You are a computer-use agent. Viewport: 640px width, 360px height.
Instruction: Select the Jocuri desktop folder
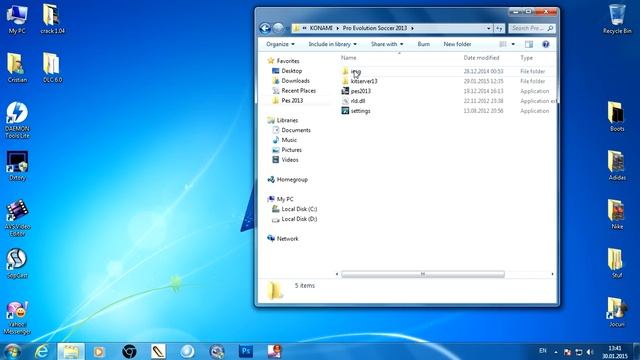tap(617, 313)
